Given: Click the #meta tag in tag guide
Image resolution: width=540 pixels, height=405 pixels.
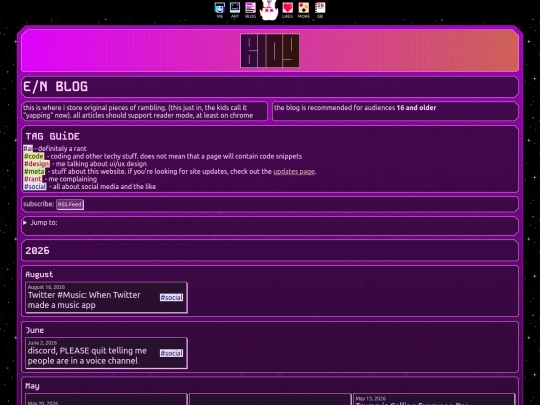Looking at the screenshot, I should (34, 171).
